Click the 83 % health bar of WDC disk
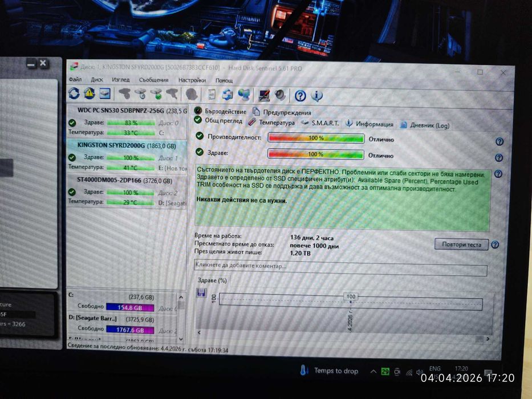The image size is (532, 399). [x=131, y=123]
